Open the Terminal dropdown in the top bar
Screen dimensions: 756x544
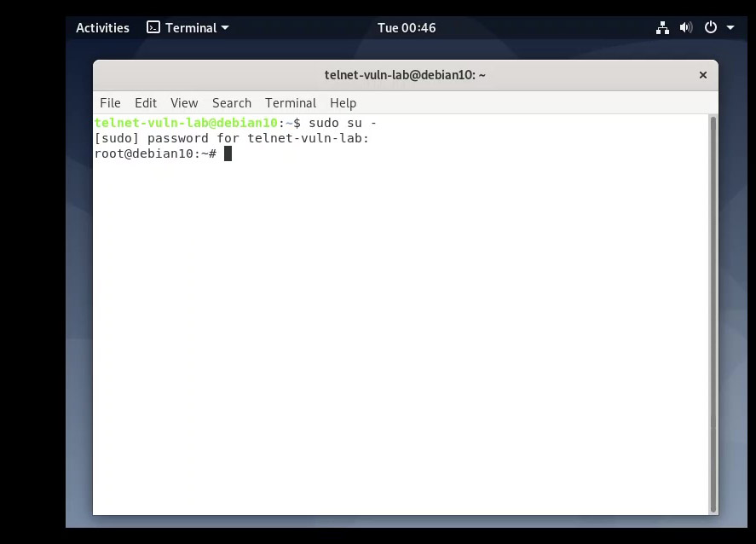[x=187, y=27]
